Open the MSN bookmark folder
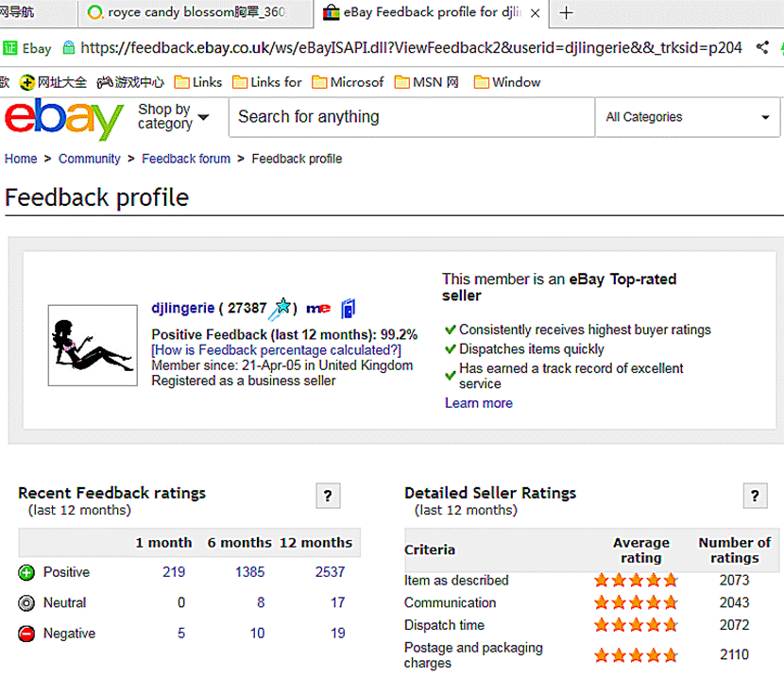Viewport: 784px width, 694px height. pos(426,82)
